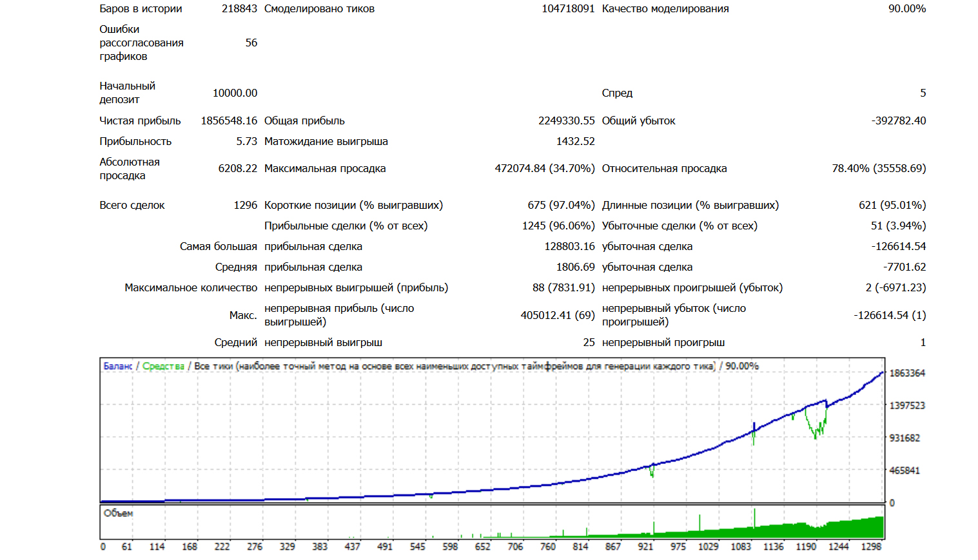Click the 61 trade number on x-axis

point(127,546)
